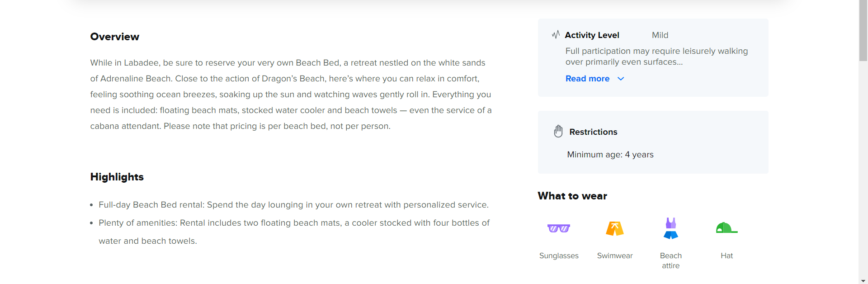
Task: Click the Beach attire icon
Action: (x=671, y=228)
